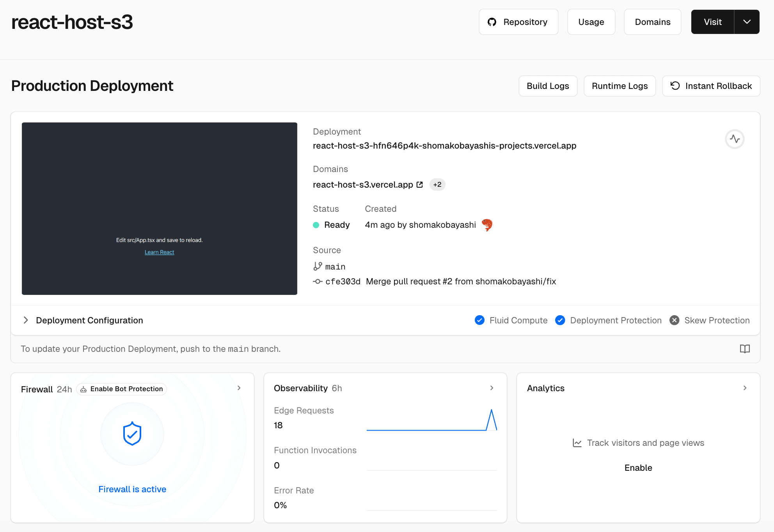Click the Skew Protection label
This screenshot has width=774, height=532.
coord(717,320)
